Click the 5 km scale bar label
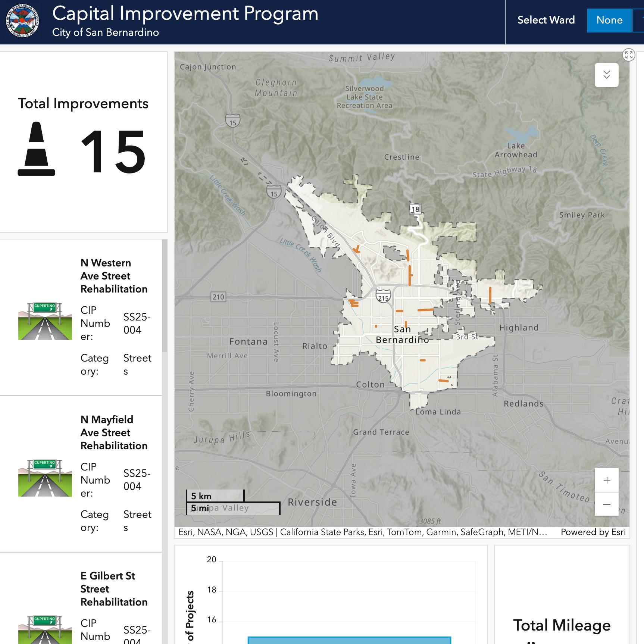Screen dimensions: 644x644 click(x=201, y=496)
